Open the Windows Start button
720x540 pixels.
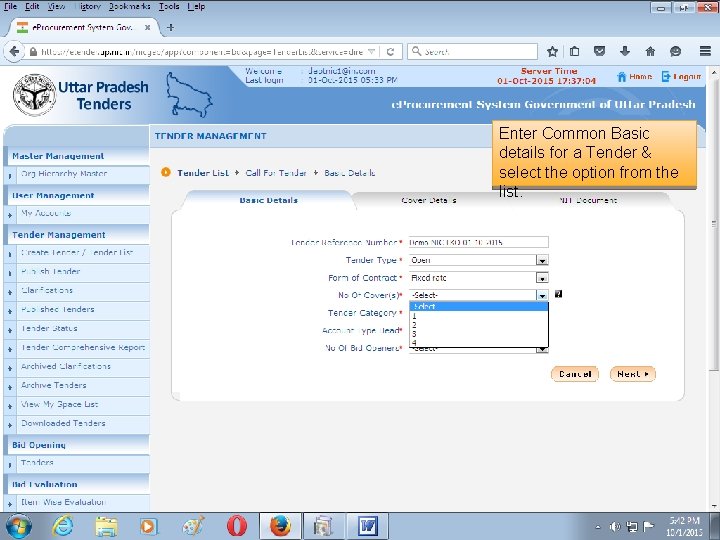pyautogui.click(x=18, y=526)
